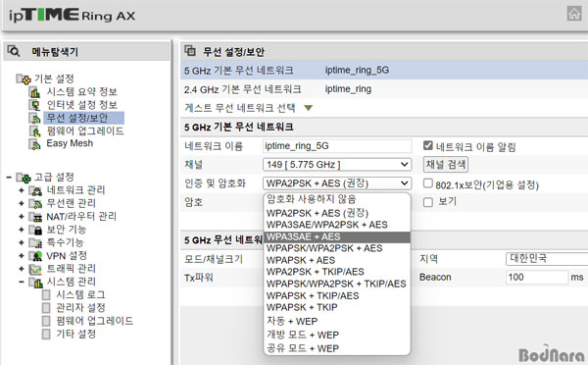Click the 네트워크 관리 icon
588x365 pixels.
(x=35, y=190)
